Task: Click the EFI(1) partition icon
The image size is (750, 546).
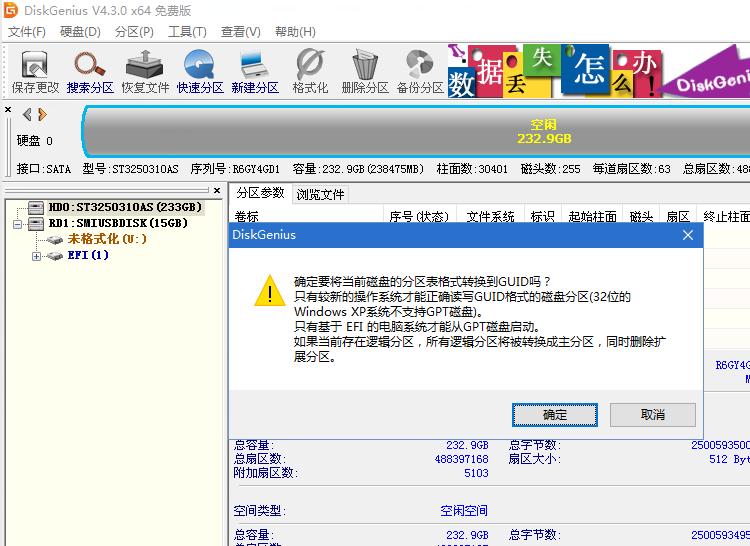Action: click(x=55, y=256)
